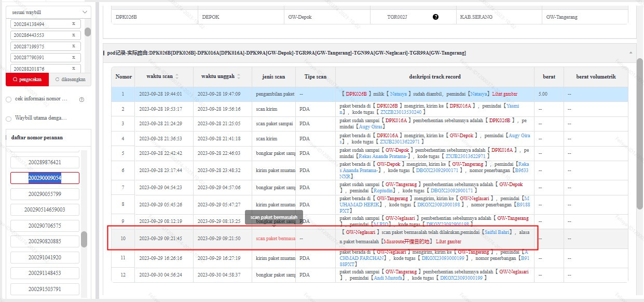This screenshot has width=644, height=302.
Task: Open Lihat gambar link in row 1
Action: (x=504, y=94)
